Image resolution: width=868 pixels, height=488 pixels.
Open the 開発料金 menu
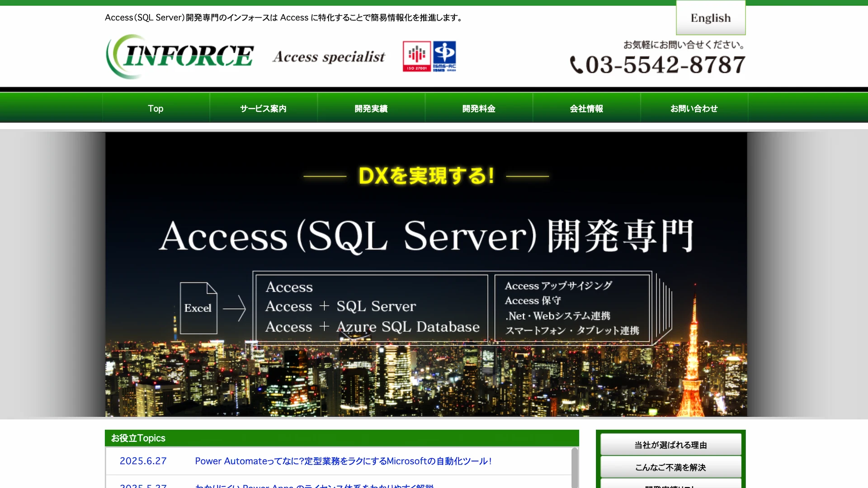(478, 108)
